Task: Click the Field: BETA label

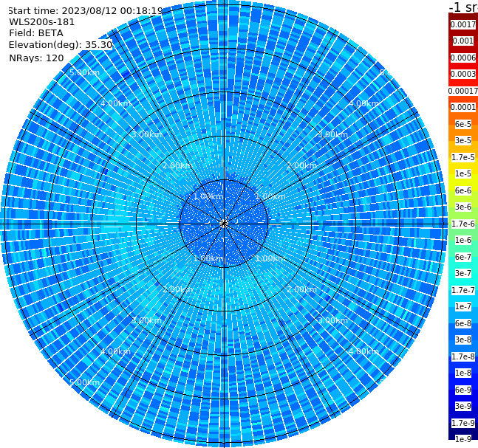Action: (x=36, y=33)
